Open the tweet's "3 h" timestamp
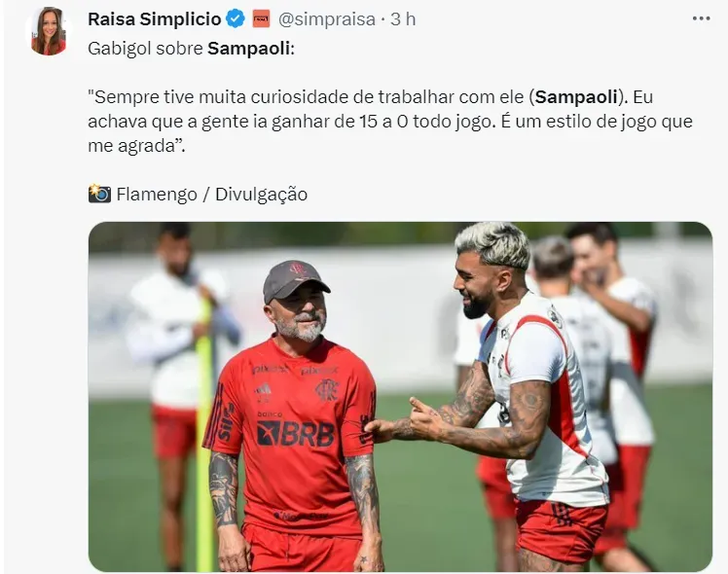728x574 pixels. point(403,19)
